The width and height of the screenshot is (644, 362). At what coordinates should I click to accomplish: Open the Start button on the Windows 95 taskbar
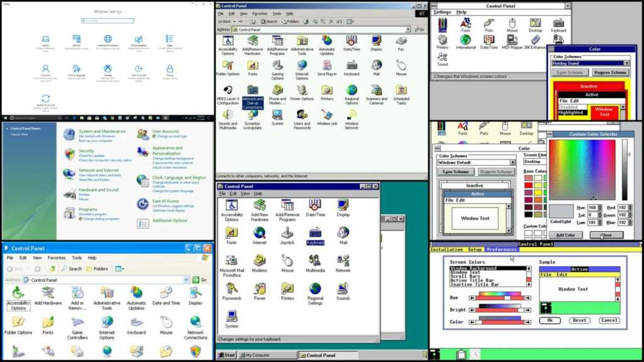[x=226, y=356]
